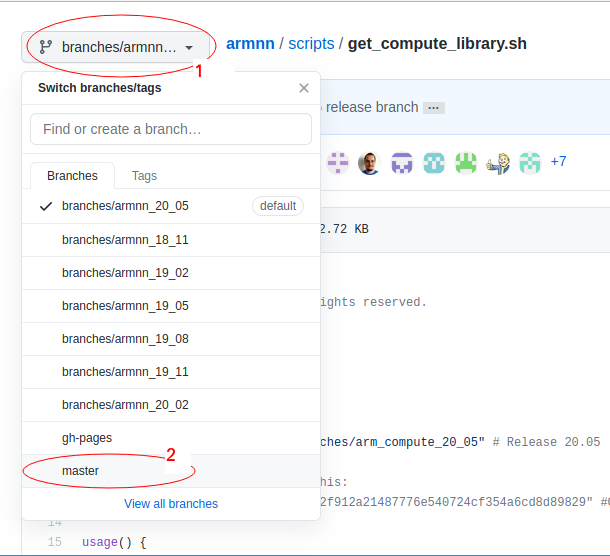Click the git branch icon in selector
Screen dimensions: 610x556
tap(46, 47)
